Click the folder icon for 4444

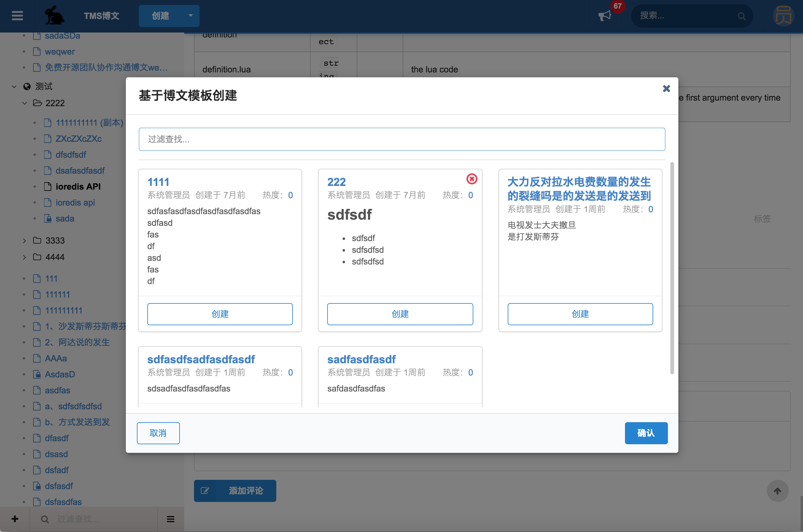click(x=37, y=257)
